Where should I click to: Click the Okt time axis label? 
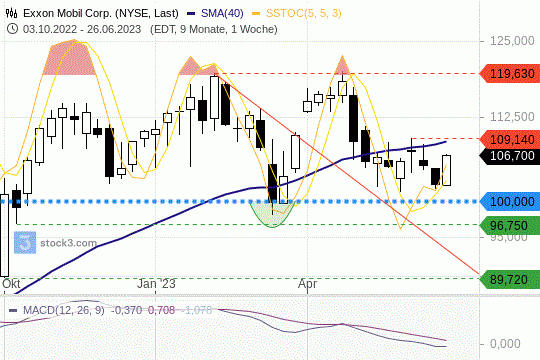point(11,284)
